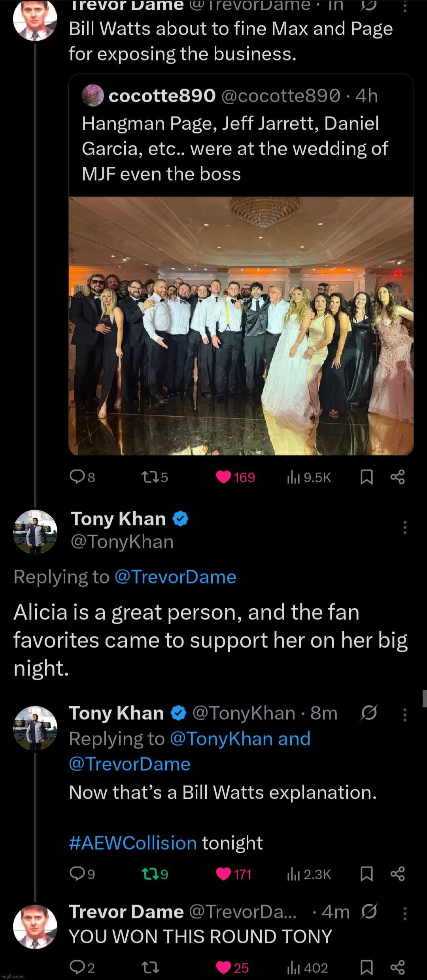Open more options on Tony Khan's main tweet
Image resolution: width=427 pixels, height=980 pixels.
tap(404, 527)
